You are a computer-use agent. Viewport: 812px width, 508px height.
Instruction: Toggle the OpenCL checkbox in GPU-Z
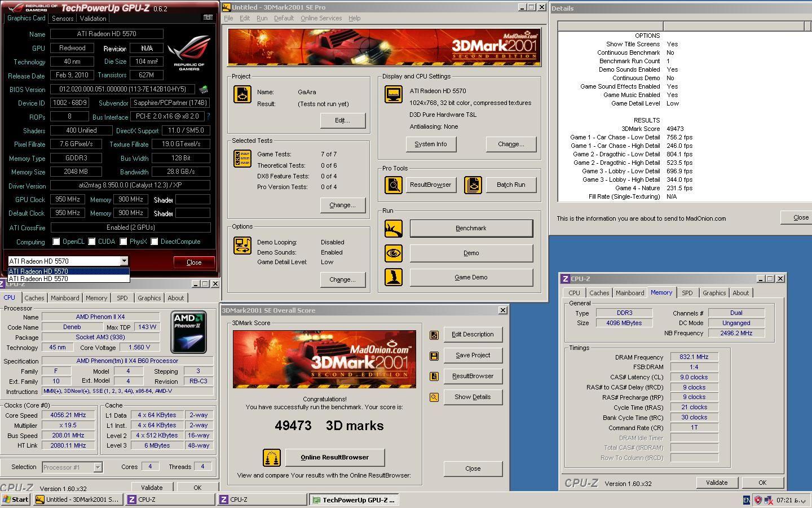pos(56,242)
